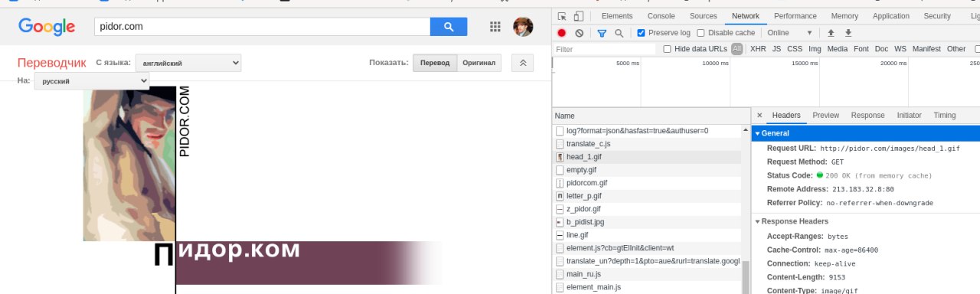Select the Network tab
Screen dimensions: 980x294
click(x=746, y=16)
